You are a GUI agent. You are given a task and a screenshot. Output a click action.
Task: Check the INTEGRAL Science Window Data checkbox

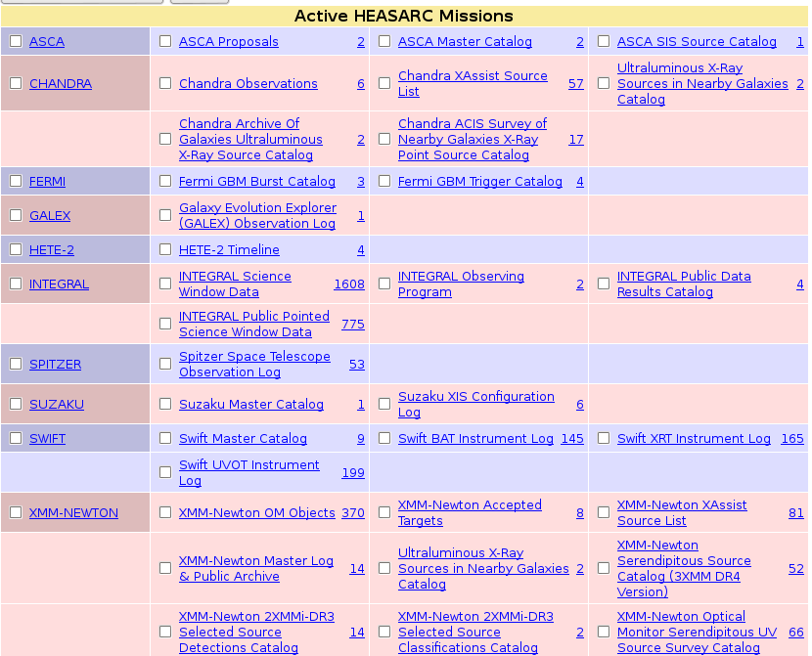(x=165, y=284)
